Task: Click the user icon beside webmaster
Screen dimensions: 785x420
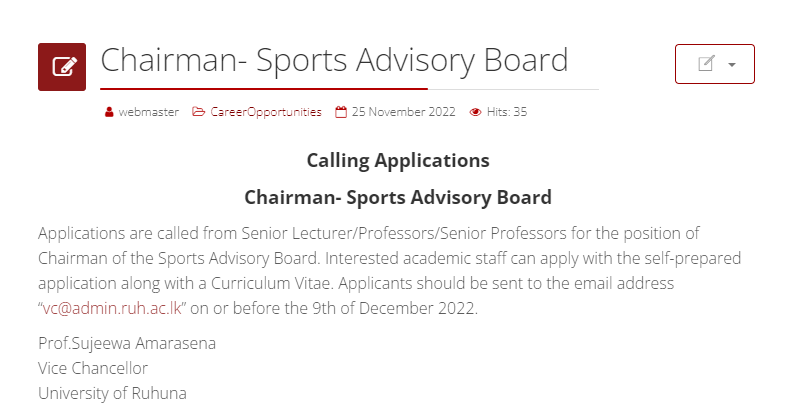Action: click(x=109, y=112)
